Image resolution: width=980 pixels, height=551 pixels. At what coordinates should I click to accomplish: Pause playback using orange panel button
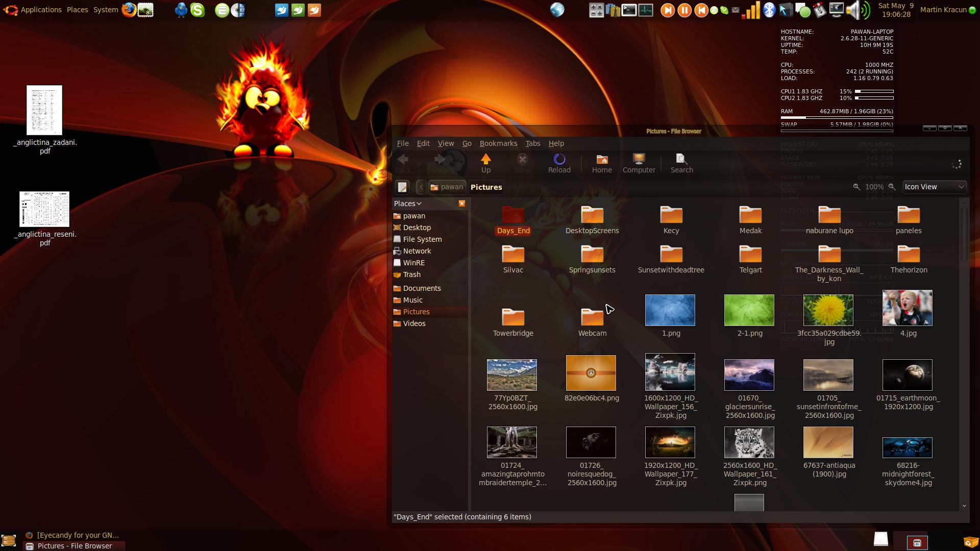click(684, 10)
